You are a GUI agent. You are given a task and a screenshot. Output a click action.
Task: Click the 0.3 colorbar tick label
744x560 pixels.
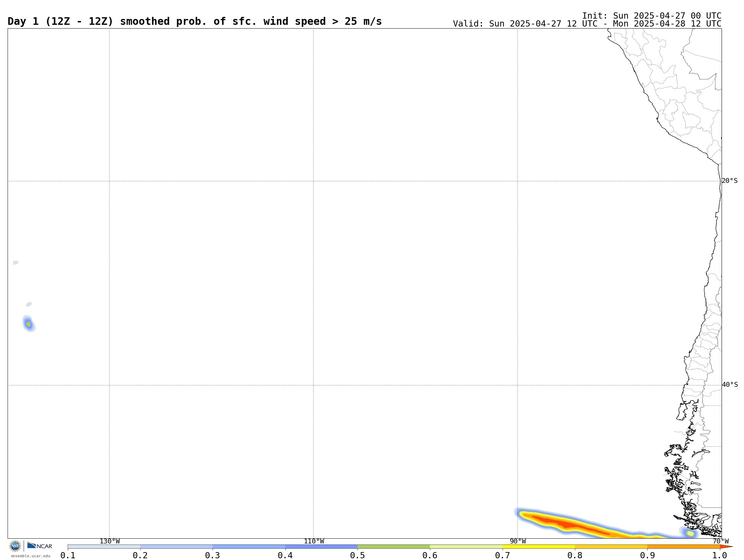click(x=213, y=555)
